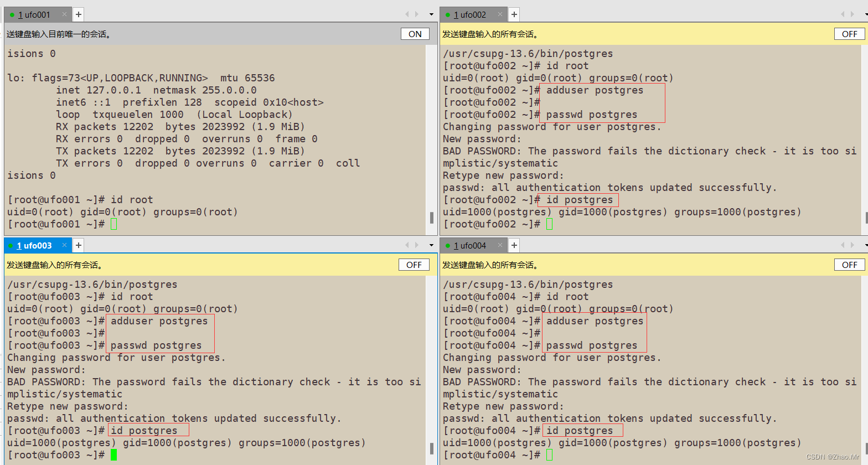Click '送键盘输入目前唯一的会话' notice in ufo001

click(60, 34)
